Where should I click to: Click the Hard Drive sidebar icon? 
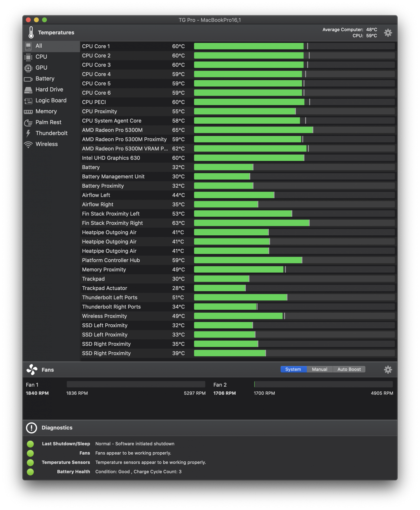tap(28, 90)
